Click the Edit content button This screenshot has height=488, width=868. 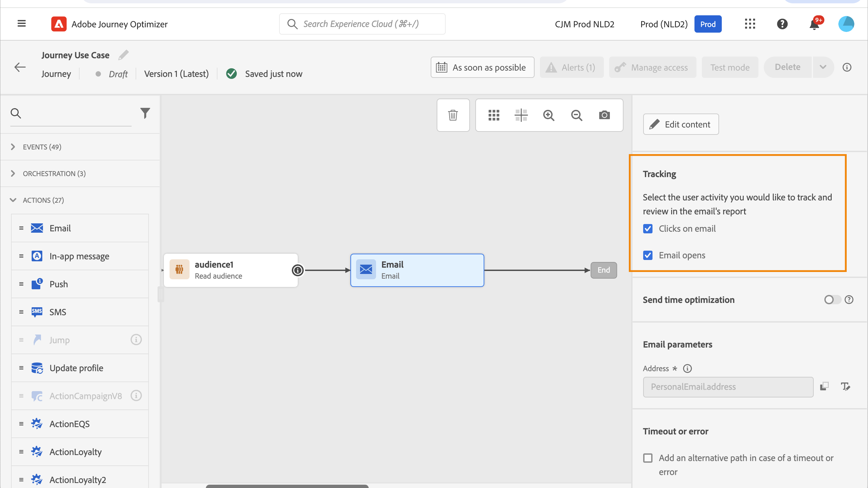point(681,124)
